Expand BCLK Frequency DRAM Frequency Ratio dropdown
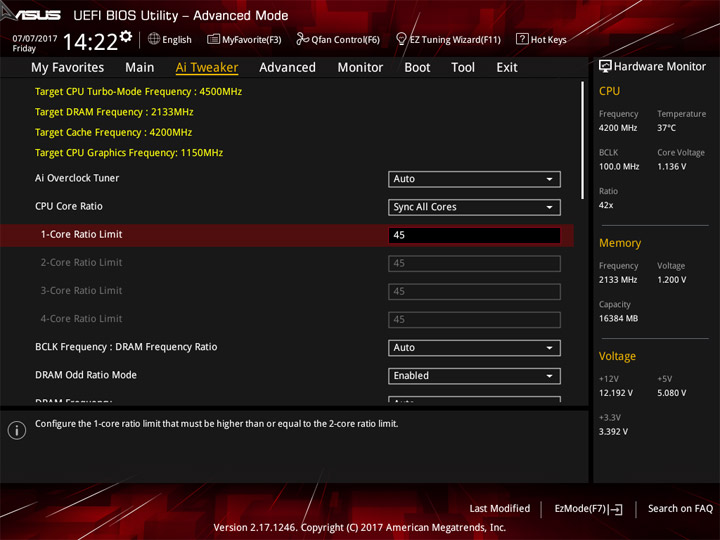Viewport: 720px width, 540px height. click(x=474, y=348)
